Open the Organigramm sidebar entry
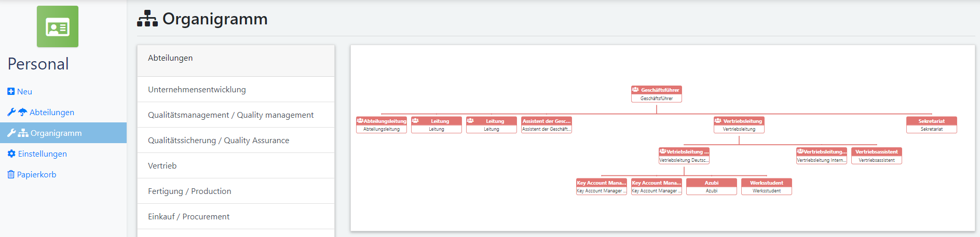980x237 pixels. (x=63, y=133)
